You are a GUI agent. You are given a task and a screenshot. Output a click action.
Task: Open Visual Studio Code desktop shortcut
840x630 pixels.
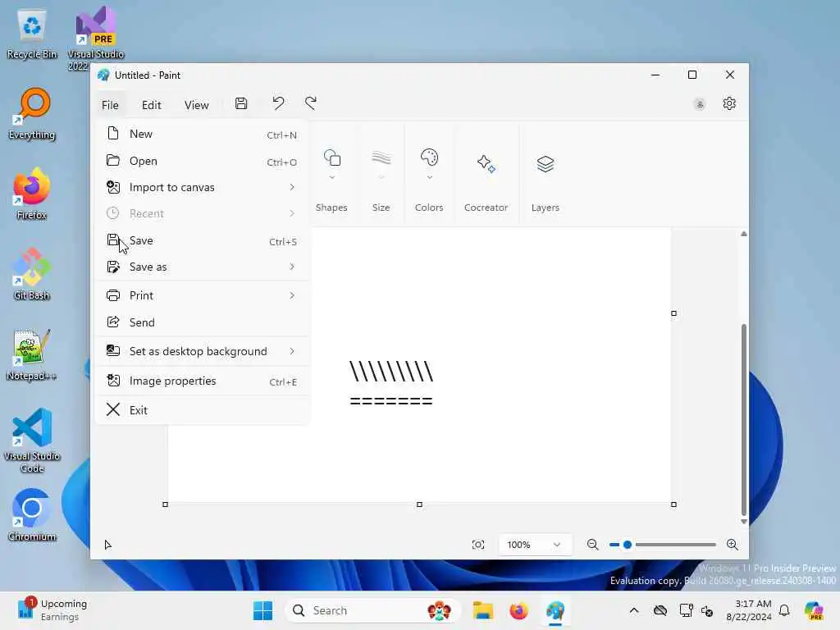[32, 441]
